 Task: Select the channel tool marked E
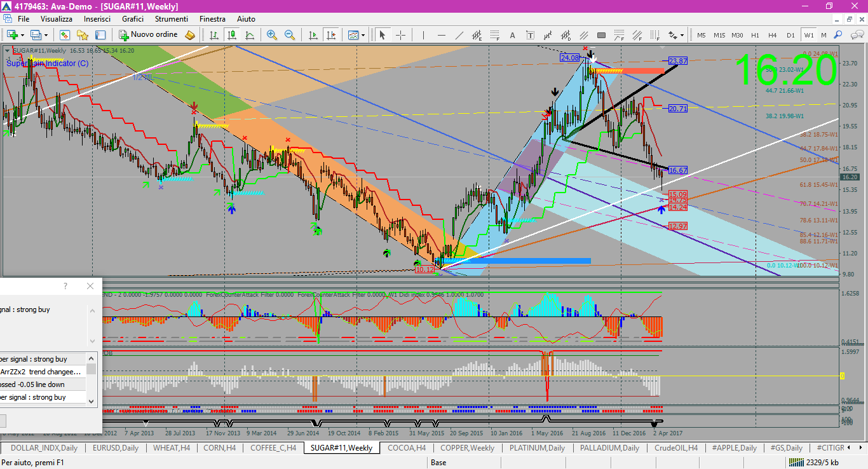tap(477, 35)
